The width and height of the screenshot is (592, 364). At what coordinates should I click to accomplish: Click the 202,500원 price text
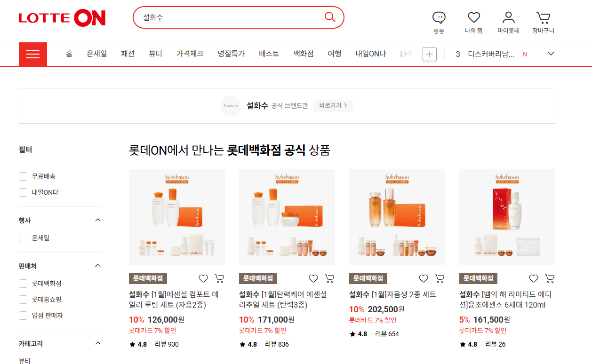click(386, 309)
